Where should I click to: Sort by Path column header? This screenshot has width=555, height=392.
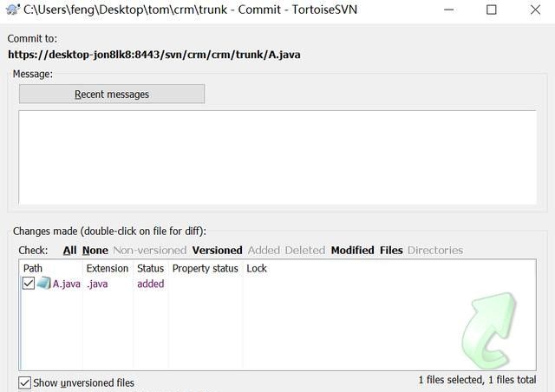coord(33,269)
